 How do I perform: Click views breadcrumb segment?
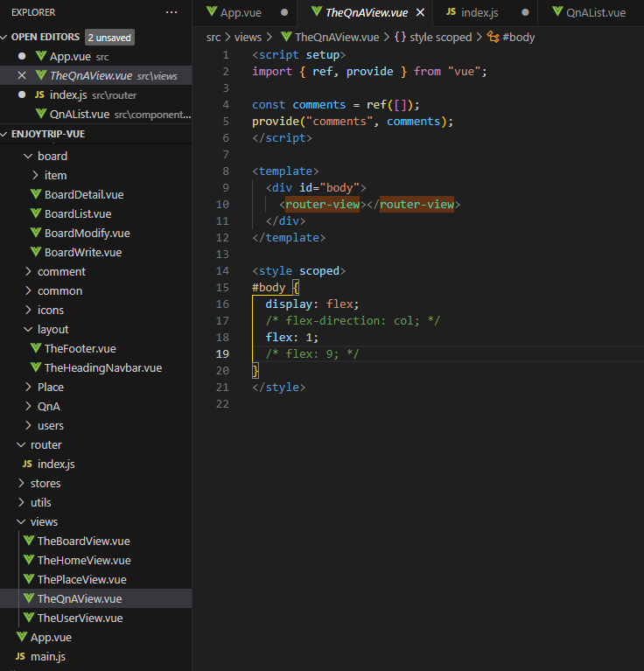click(x=248, y=38)
